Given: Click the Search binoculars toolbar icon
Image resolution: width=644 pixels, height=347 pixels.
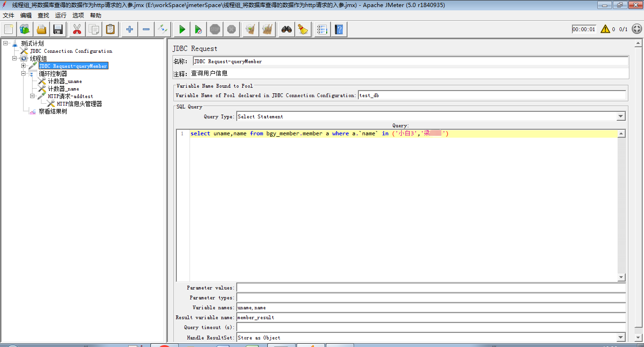Looking at the screenshot, I should tap(286, 29).
